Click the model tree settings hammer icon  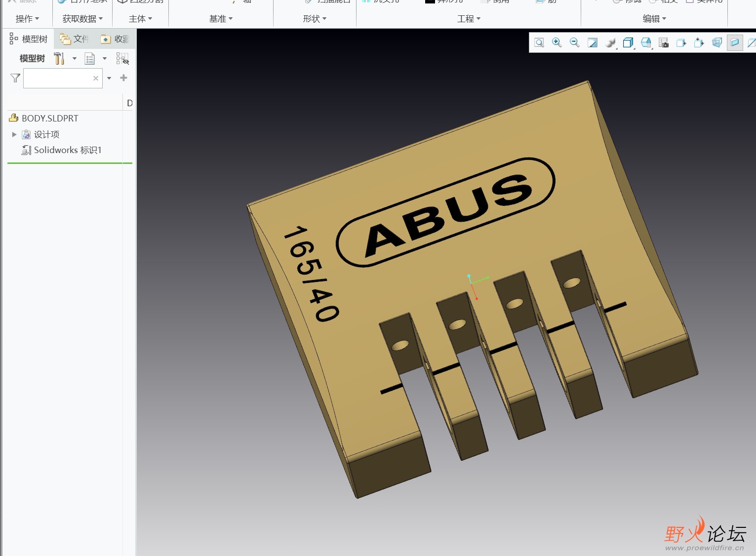pos(59,58)
